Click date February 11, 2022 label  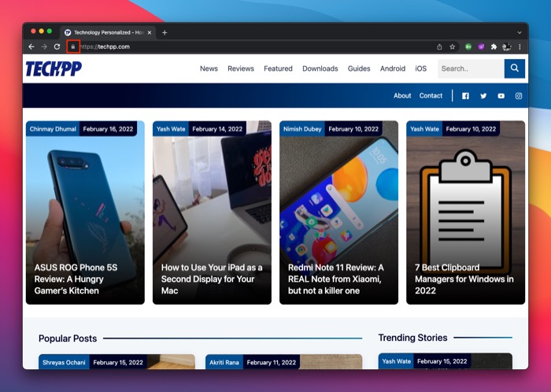[272, 362]
